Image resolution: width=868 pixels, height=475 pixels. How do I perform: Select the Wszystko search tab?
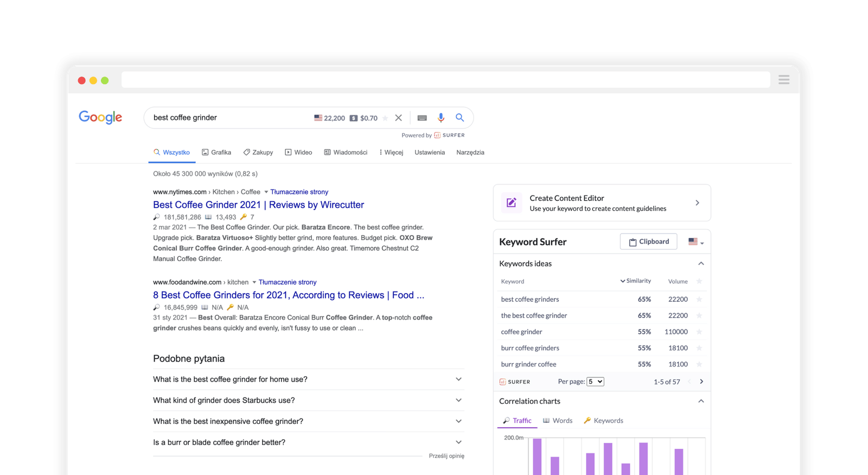(x=171, y=153)
